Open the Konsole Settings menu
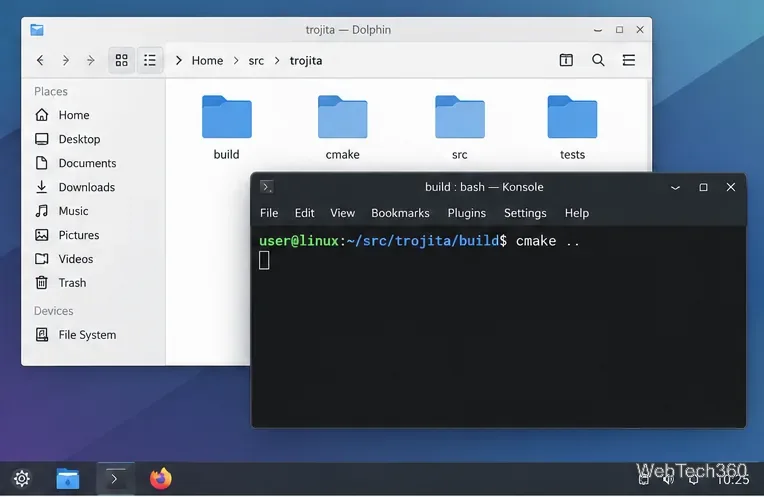 [525, 213]
